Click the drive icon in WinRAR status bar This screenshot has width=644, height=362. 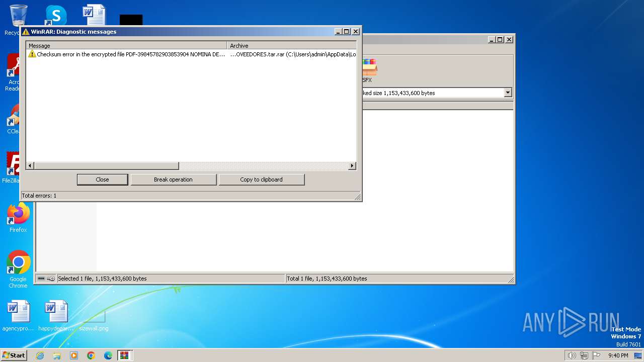tap(41, 279)
